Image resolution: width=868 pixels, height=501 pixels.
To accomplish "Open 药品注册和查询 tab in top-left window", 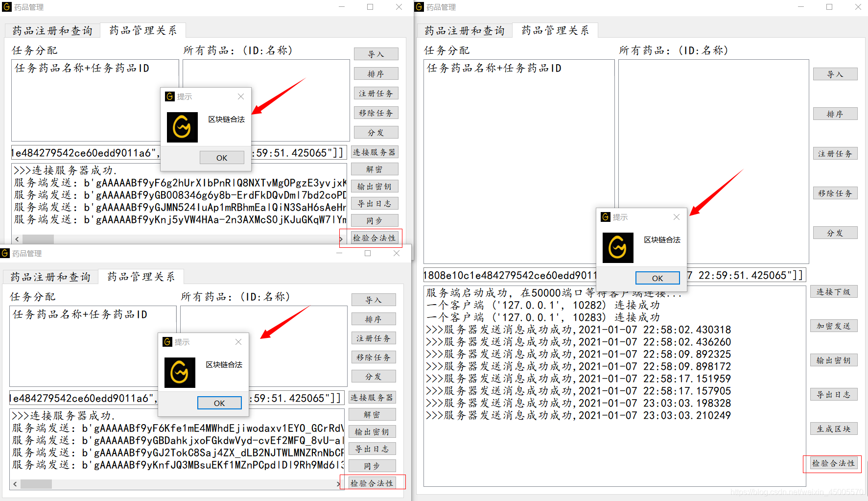I will [x=52, y=30].
